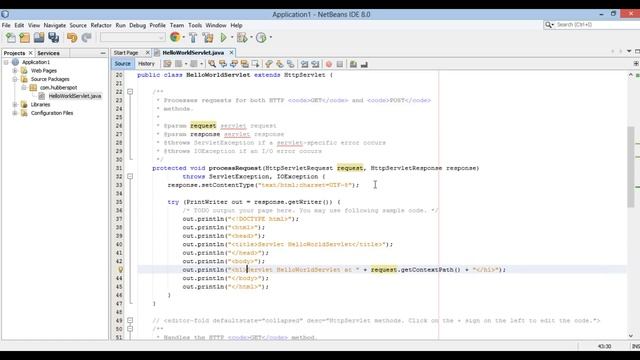
Task: Switch editor to Source view
Action: [x=122, y=64]
